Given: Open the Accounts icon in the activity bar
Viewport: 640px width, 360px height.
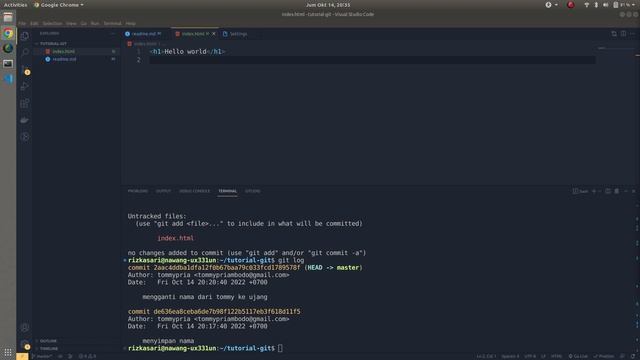Looking at the screenshot, I should point(25,327).
